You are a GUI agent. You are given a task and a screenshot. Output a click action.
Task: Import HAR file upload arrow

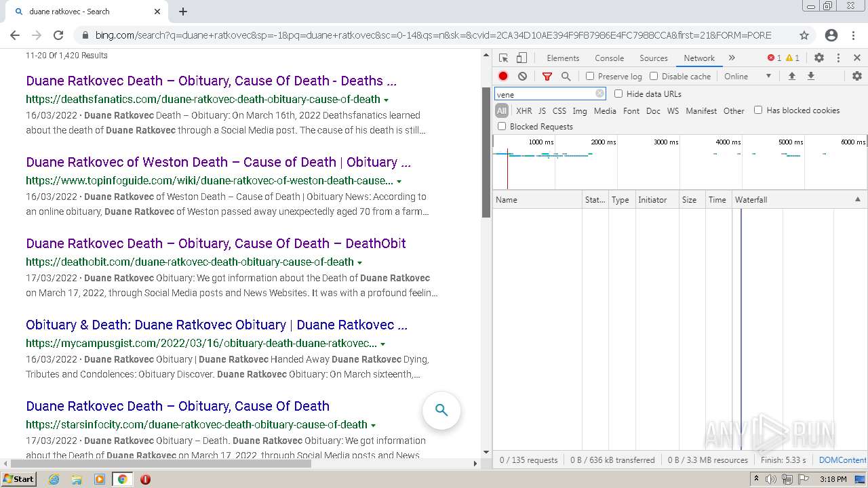[791, 77]
